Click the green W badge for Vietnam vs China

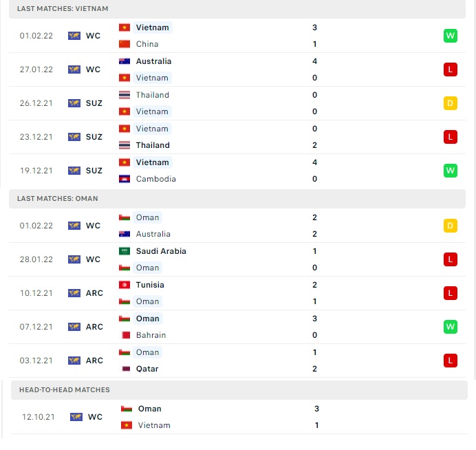pyautogui.click(x=450, y=36)
